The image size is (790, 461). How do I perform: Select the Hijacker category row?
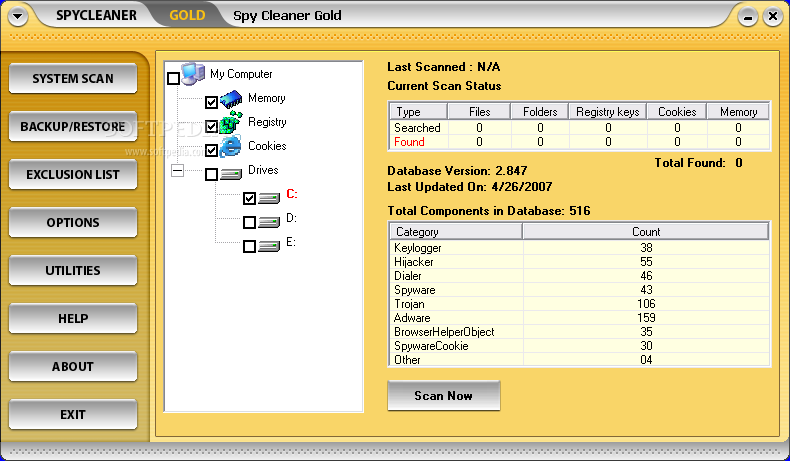[579, 262]
